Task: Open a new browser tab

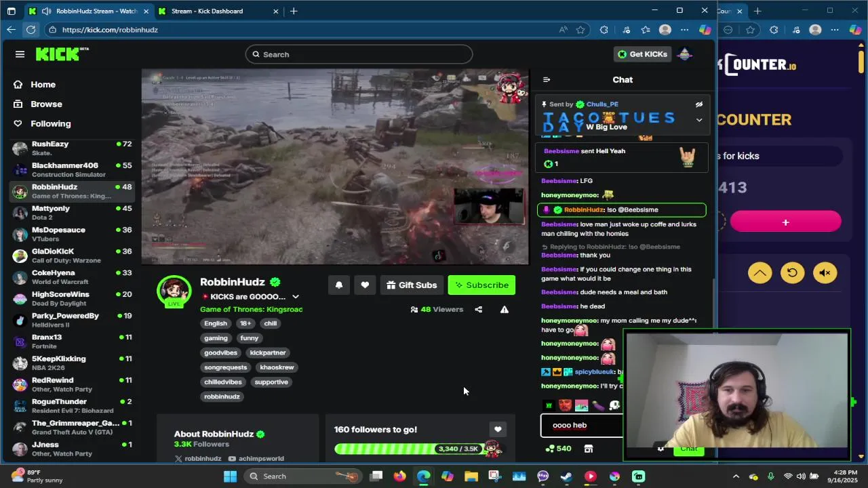Action: coord(294,11)
